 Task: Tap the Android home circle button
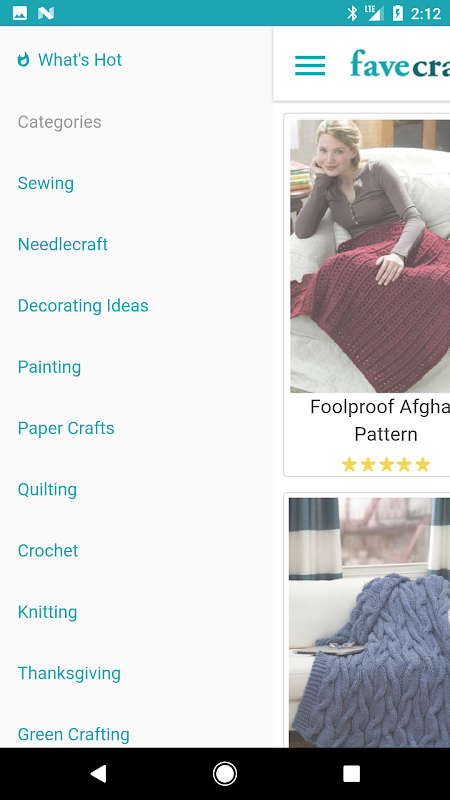pyautogui.click(x=224, y=773)
